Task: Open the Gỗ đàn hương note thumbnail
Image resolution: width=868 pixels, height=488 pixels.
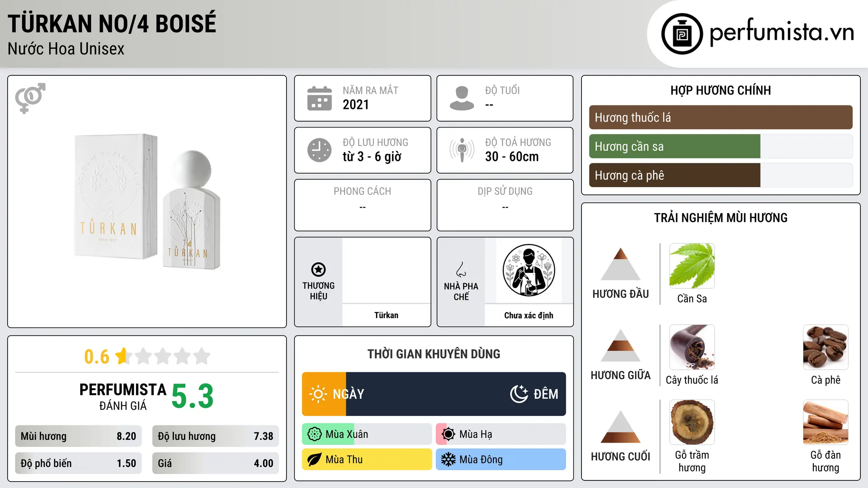Action: coord(825,422)
